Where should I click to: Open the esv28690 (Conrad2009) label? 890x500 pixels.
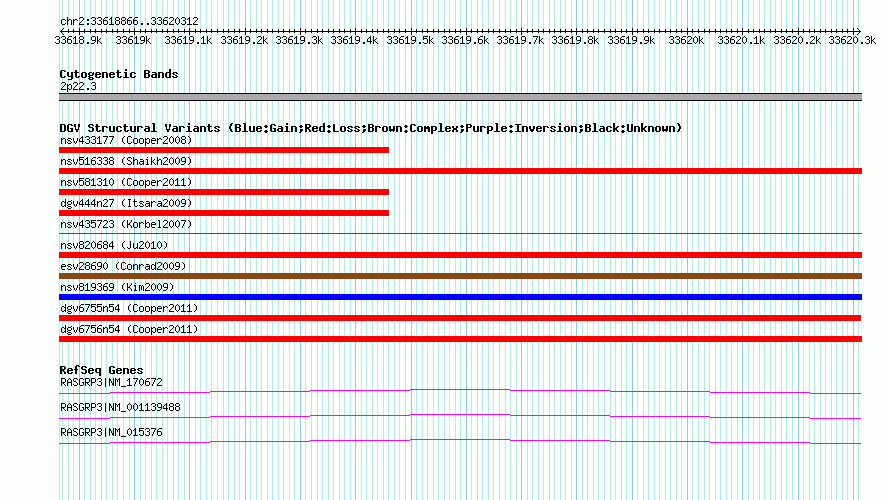click(x=123, y=266)
